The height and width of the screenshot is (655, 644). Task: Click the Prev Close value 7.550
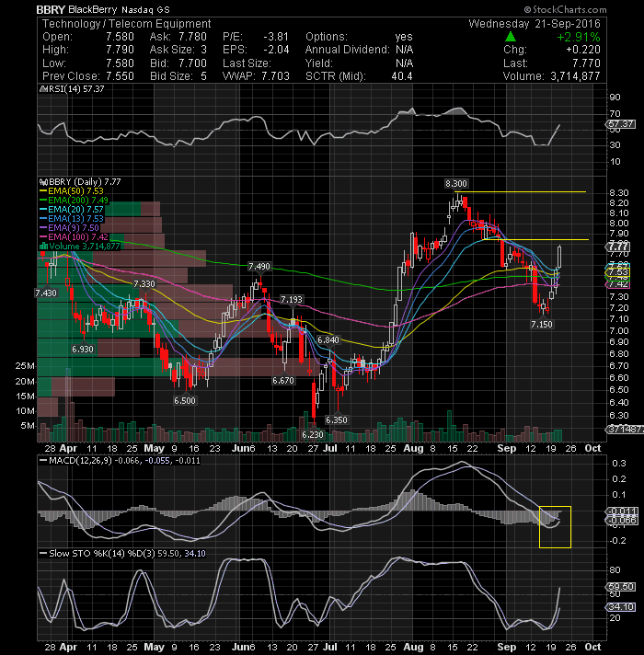tap(120, 76)
